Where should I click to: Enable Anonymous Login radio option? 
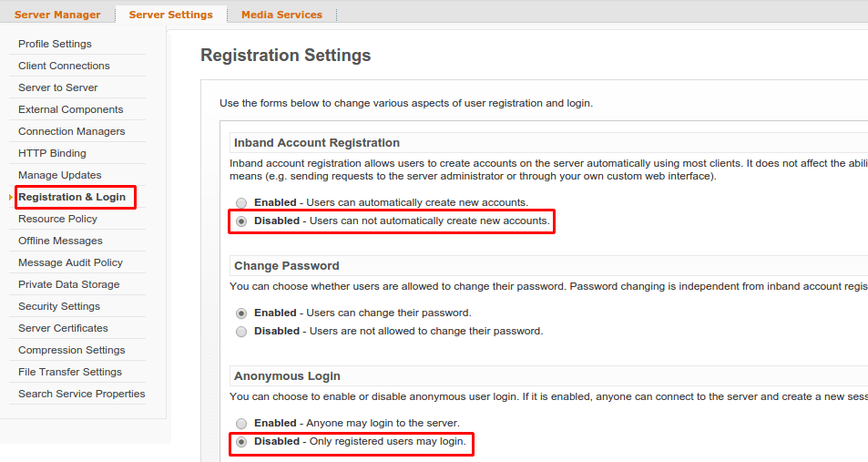tap(241, 423)
